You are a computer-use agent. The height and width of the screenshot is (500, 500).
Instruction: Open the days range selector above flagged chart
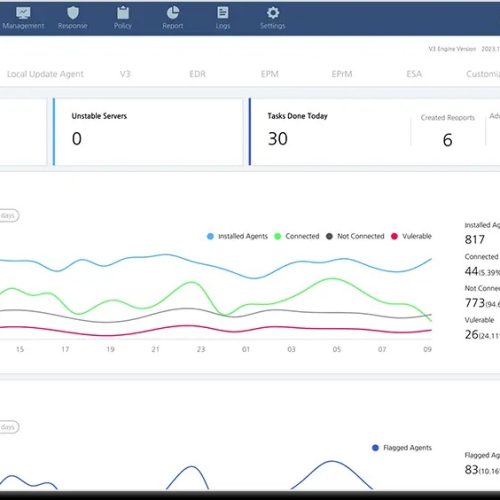(x=9, y=427)
